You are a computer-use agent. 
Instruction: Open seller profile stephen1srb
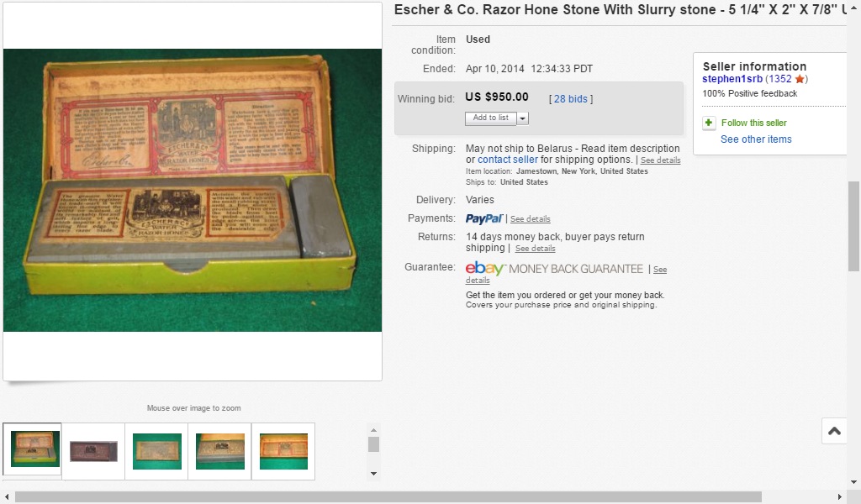tap(732, 79)
